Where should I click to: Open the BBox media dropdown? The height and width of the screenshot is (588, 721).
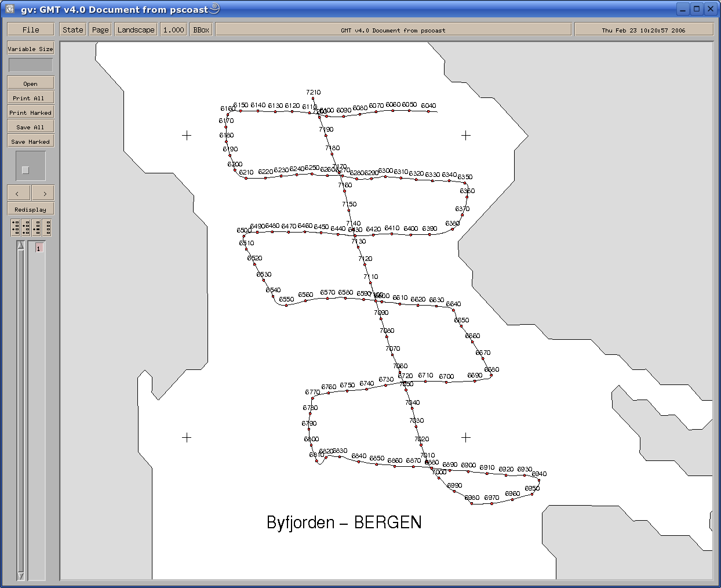coord(201,30)
